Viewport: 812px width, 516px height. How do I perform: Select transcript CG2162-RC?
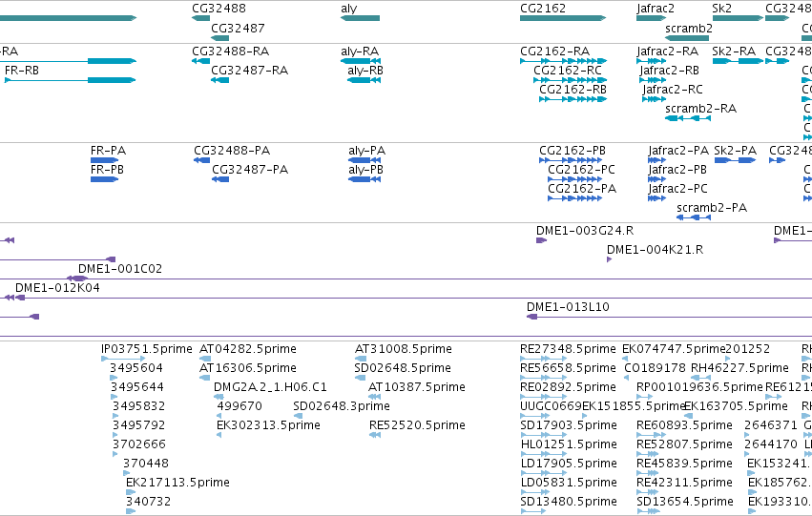[570, 80]
